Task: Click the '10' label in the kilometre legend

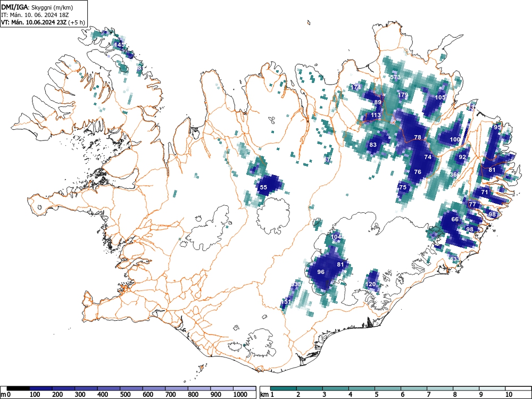Action: click(x=509, y=394)
